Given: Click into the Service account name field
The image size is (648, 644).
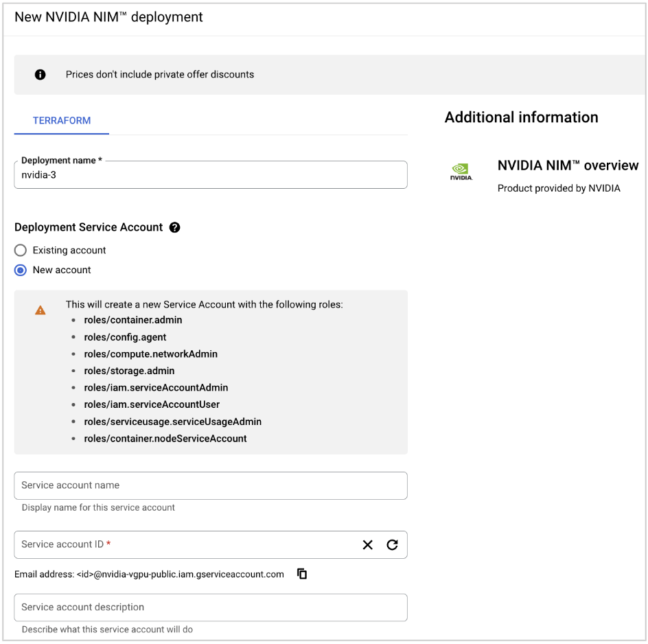Looking at the screenshot, I should click(x=210, y=485).
